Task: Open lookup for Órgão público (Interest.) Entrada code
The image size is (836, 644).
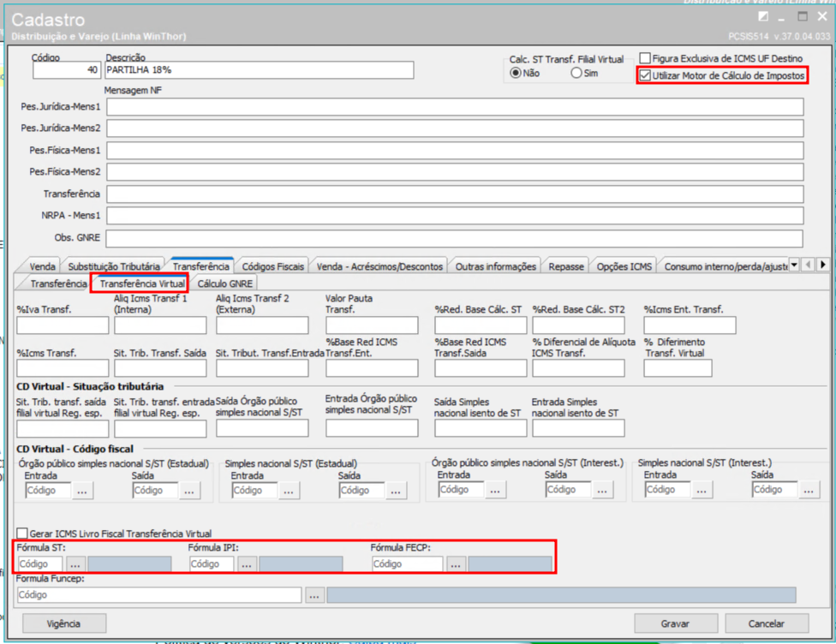Action: coord(495,489)
